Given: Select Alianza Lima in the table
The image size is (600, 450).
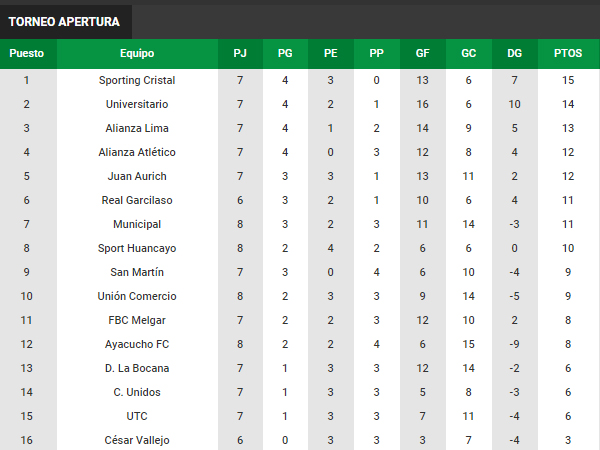Looking at the screenshot, I should pos(137,128).
